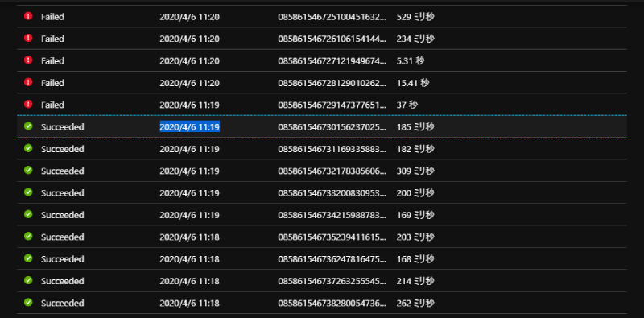Click the Succeeded label of the 168 ミリ秒 run
Viewport: 644px width, 318px height.
[63, 259]
